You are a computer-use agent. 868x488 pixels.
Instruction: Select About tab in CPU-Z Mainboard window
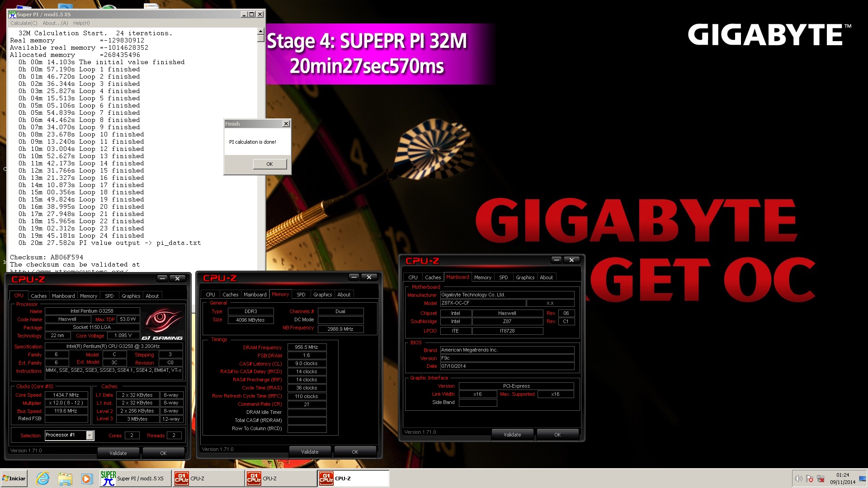click(547, 277)
